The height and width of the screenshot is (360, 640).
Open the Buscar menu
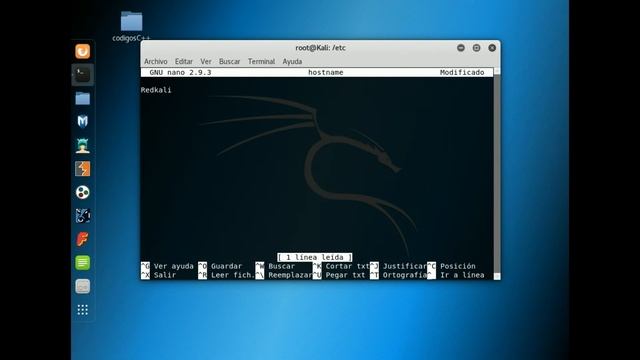point(229,62)
